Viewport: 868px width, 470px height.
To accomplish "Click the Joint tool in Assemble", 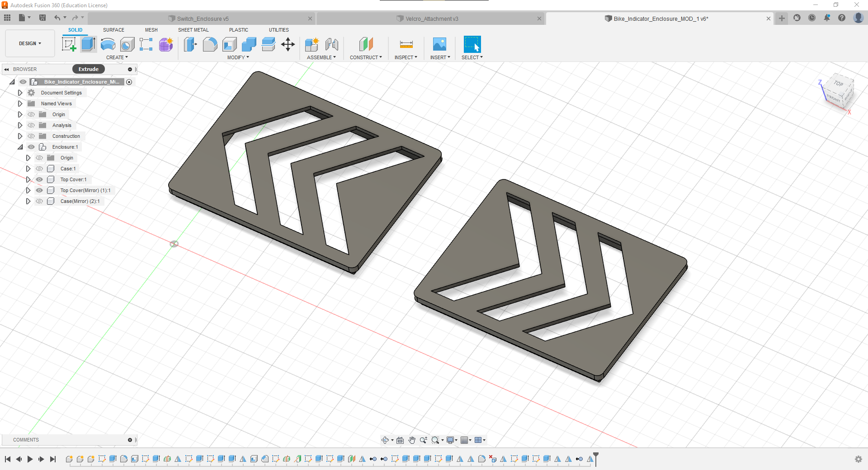I will (x=332, y=44).
